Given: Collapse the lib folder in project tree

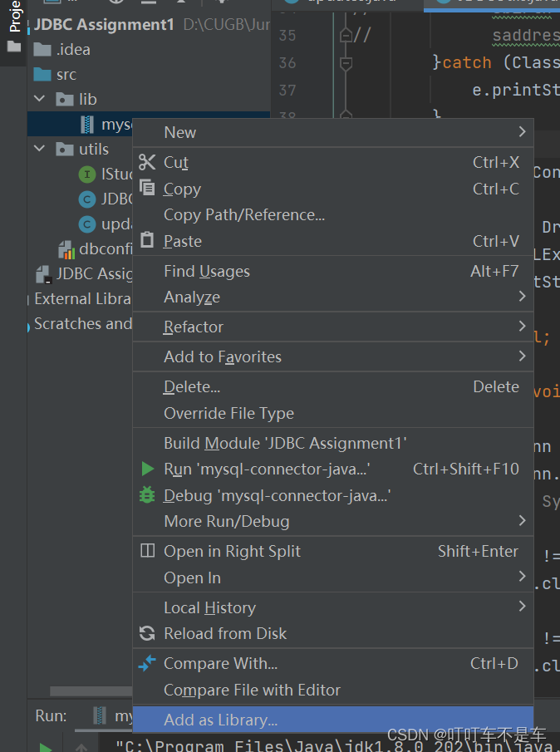Looking at the screenshot, I should click(x=38, y=99).
